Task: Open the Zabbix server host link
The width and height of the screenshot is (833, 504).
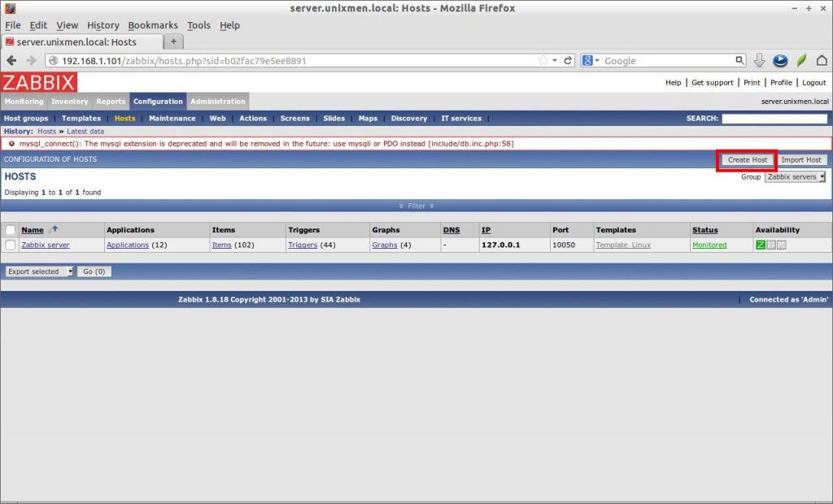Action: pos(46,245)
